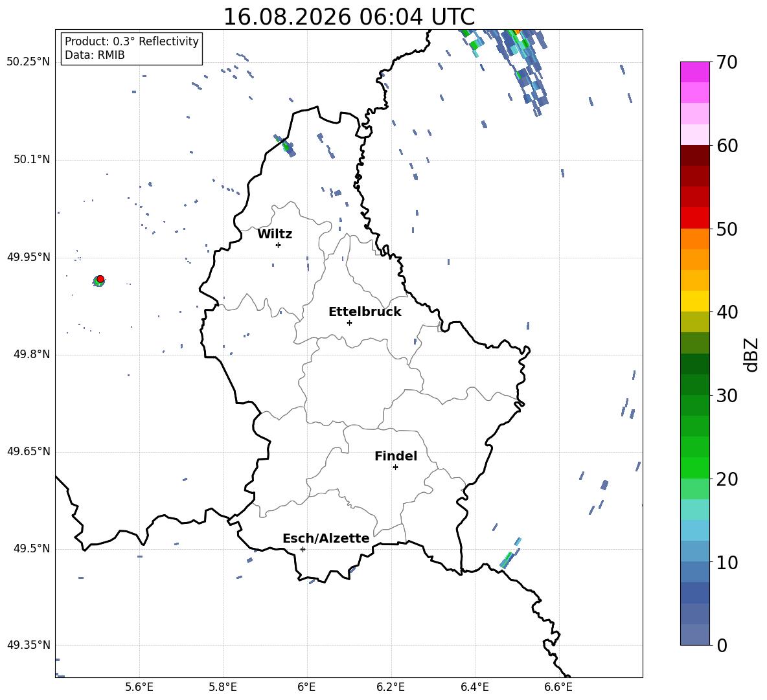Select the Wiltz label
This screenshot has height=700, width=767.
point(275,234)
